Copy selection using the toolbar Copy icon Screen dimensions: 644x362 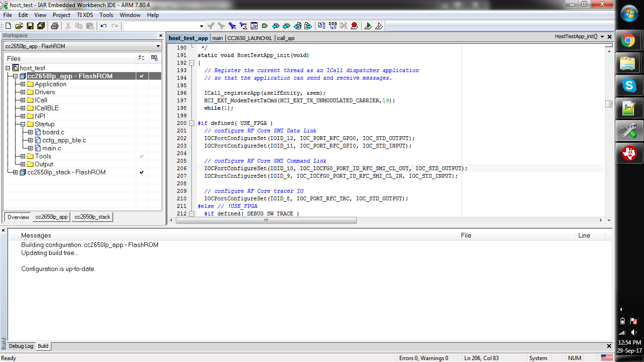(80, 26)
